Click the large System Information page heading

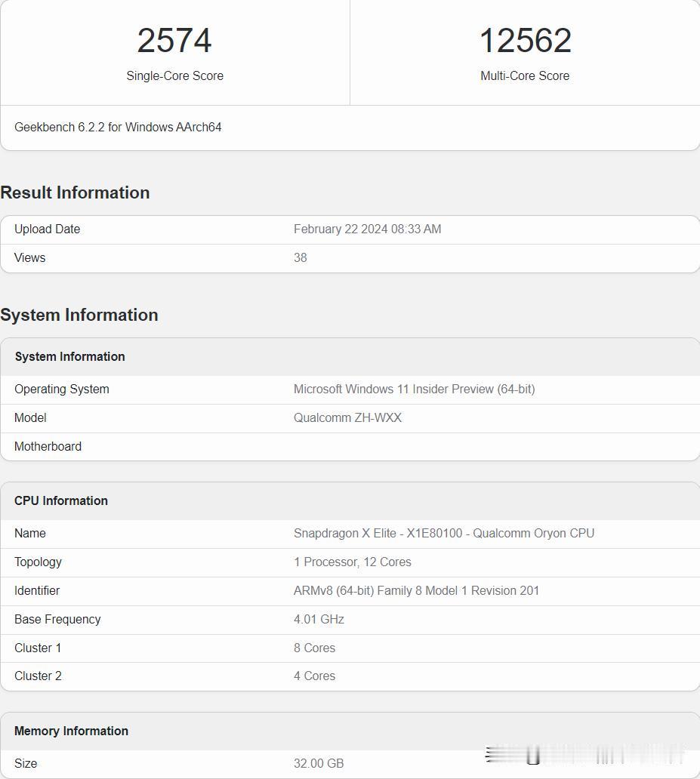79,315
